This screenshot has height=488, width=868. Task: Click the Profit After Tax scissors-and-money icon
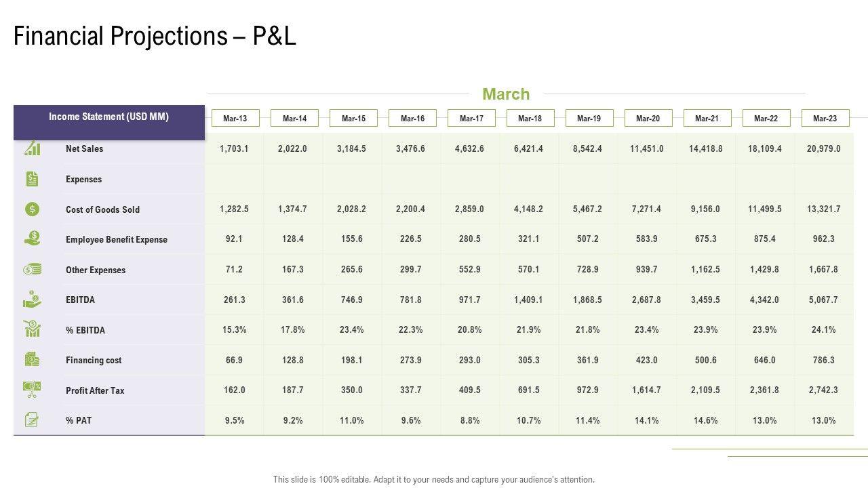point(33,390)
